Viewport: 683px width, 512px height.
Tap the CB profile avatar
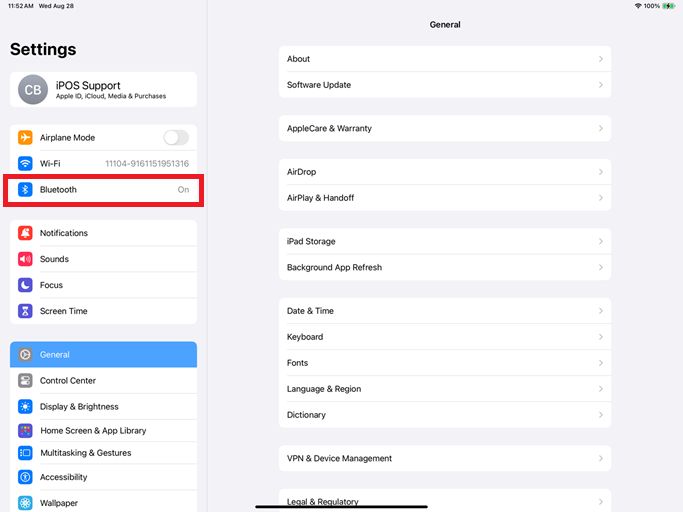33,89
